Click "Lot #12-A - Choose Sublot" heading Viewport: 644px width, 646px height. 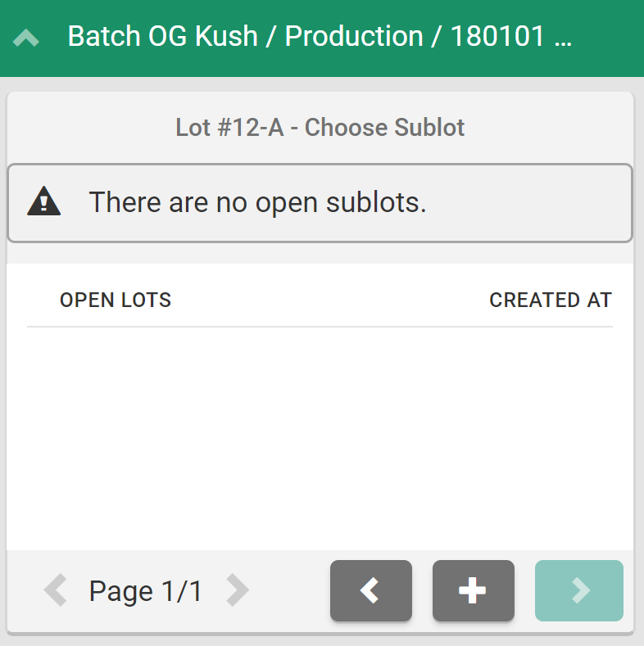tap(320, 128)
